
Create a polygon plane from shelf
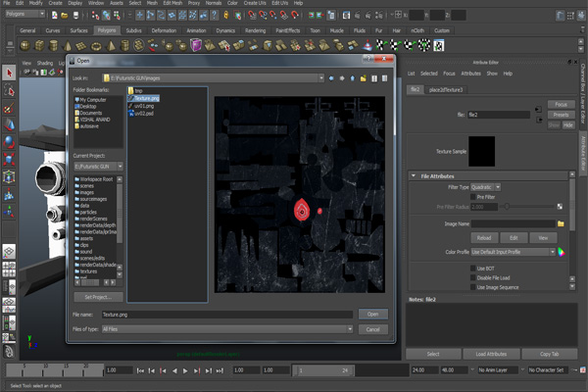click(x=81, y=46)
